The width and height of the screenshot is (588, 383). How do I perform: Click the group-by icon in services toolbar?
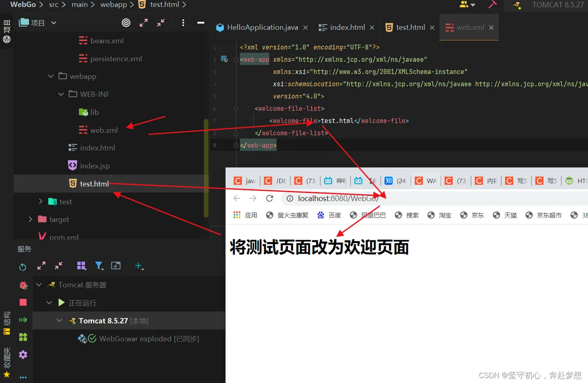[x=81, y=266]
